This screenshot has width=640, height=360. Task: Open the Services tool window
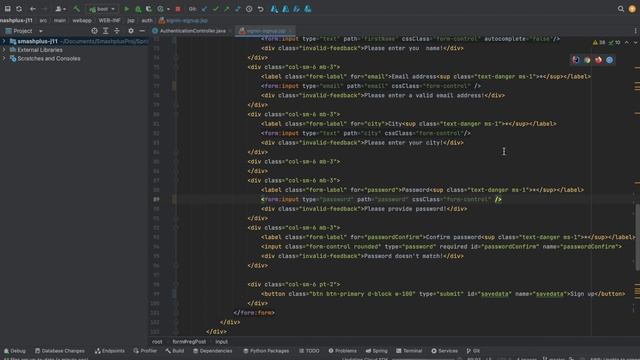click(x=444, y=351)
